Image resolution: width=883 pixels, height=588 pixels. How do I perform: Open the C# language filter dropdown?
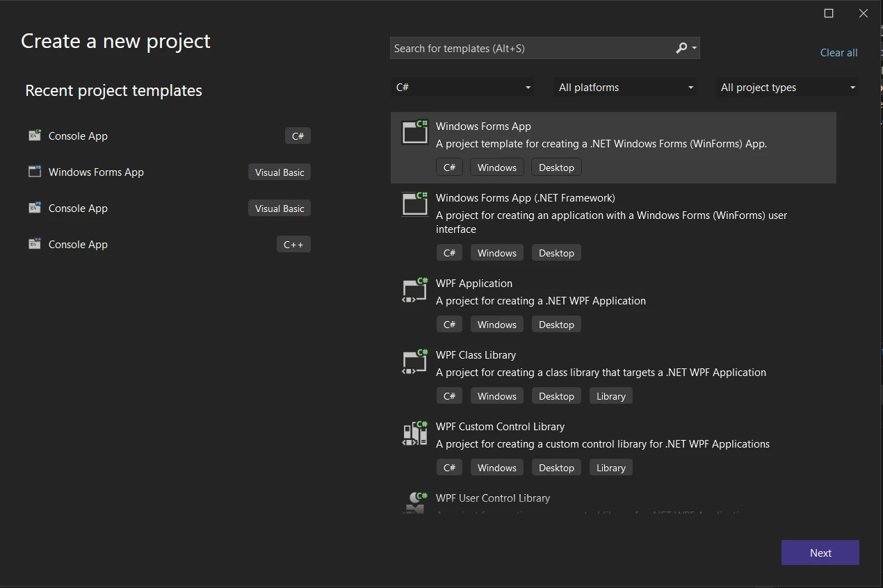coord(463,88)
